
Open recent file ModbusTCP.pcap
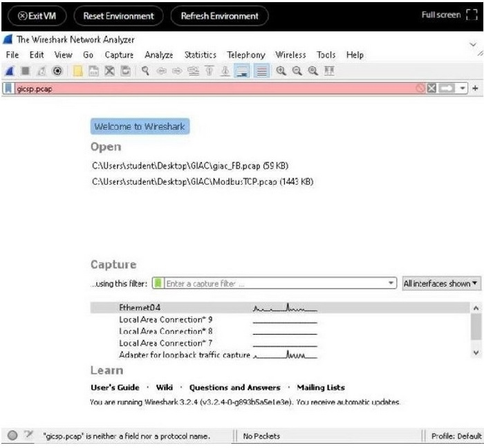[203, 181]
